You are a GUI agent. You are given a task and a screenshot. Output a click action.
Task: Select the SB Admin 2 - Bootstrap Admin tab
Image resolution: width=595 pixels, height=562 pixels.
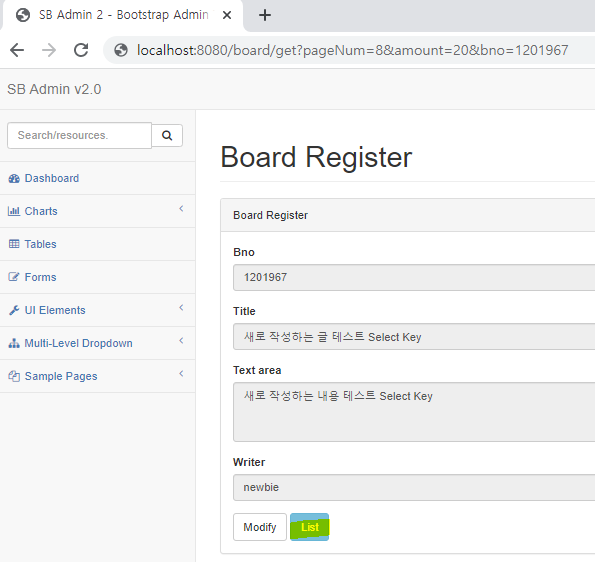click(x=123, y=15)
